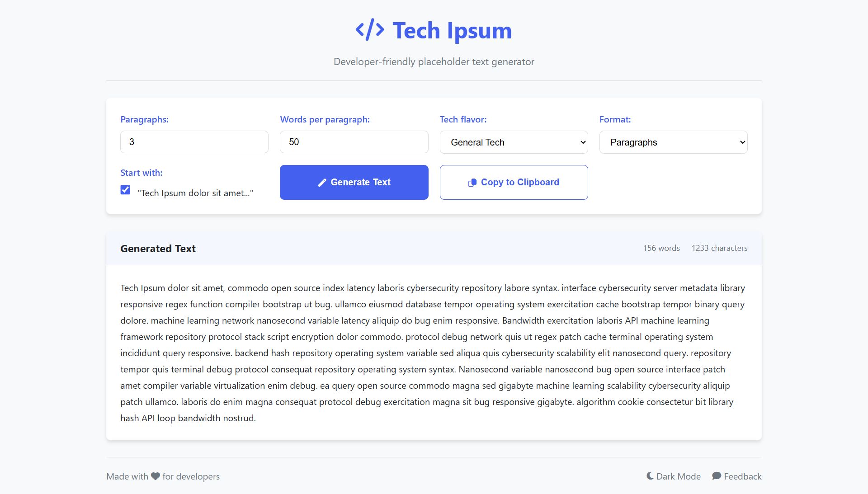Click the Generate Text button
The image size is (868, 494).
tap(354, 182)
